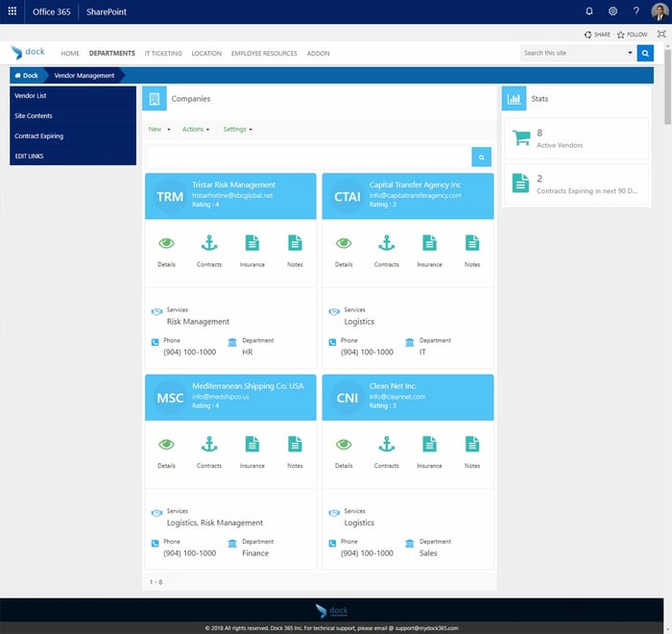Open the user profile picture
The width and height of the screenshot is (672, 634).
660,12
